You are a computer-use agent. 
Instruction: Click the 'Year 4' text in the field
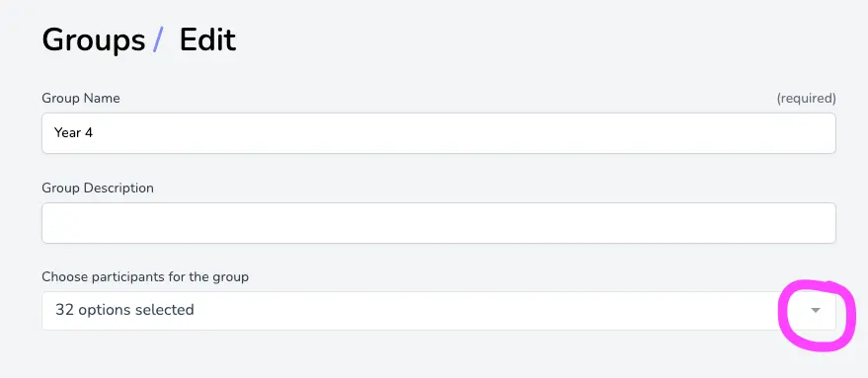[x=73, y=133]
